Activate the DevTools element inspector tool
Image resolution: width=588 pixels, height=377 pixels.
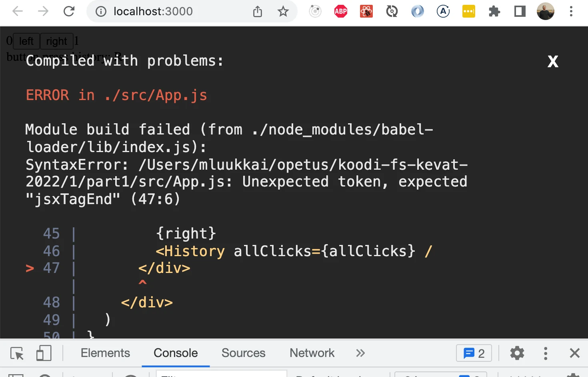(x=17, y=353)
